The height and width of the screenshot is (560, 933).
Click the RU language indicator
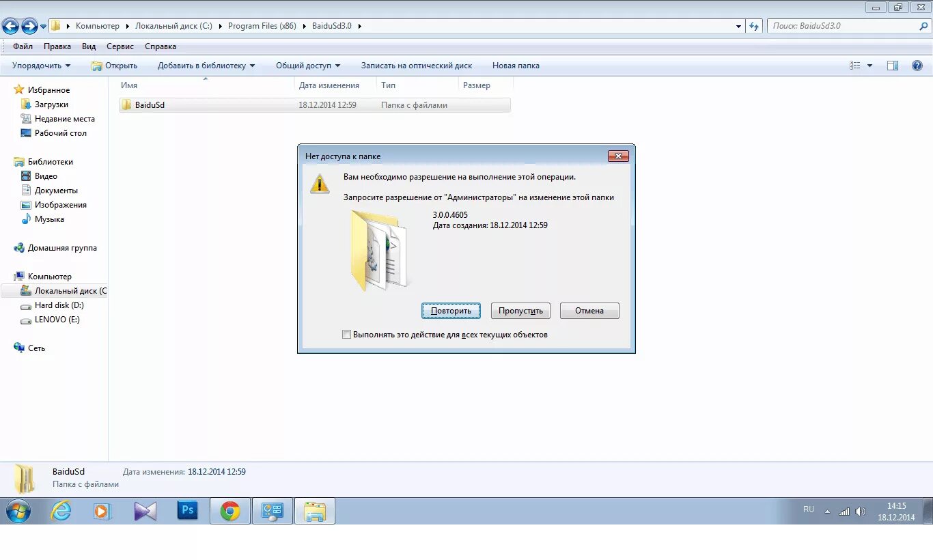(x=809, y=509)
